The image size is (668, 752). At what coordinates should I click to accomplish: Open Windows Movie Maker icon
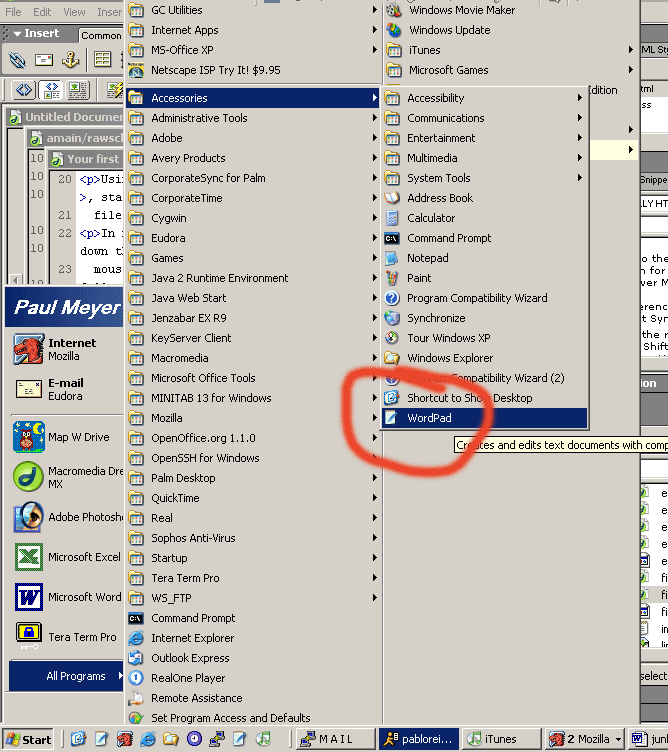394,10
